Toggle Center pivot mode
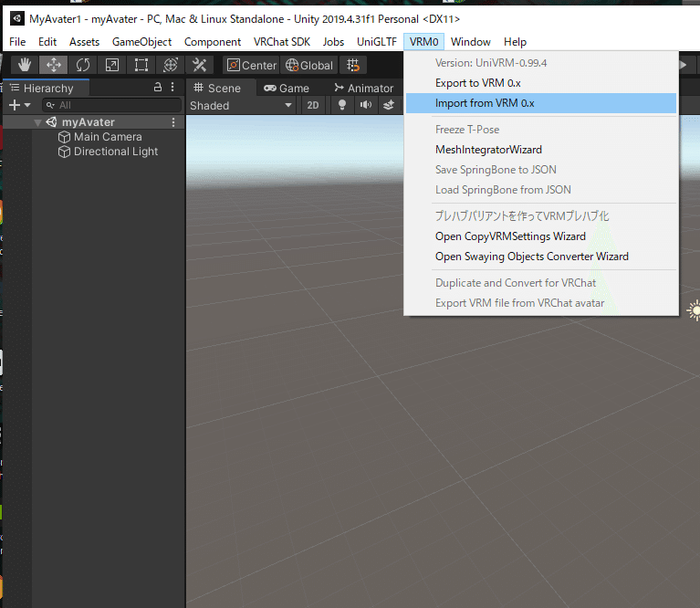Image resolution: width=700 pixels, height=608 pixels. pos(251,65)
